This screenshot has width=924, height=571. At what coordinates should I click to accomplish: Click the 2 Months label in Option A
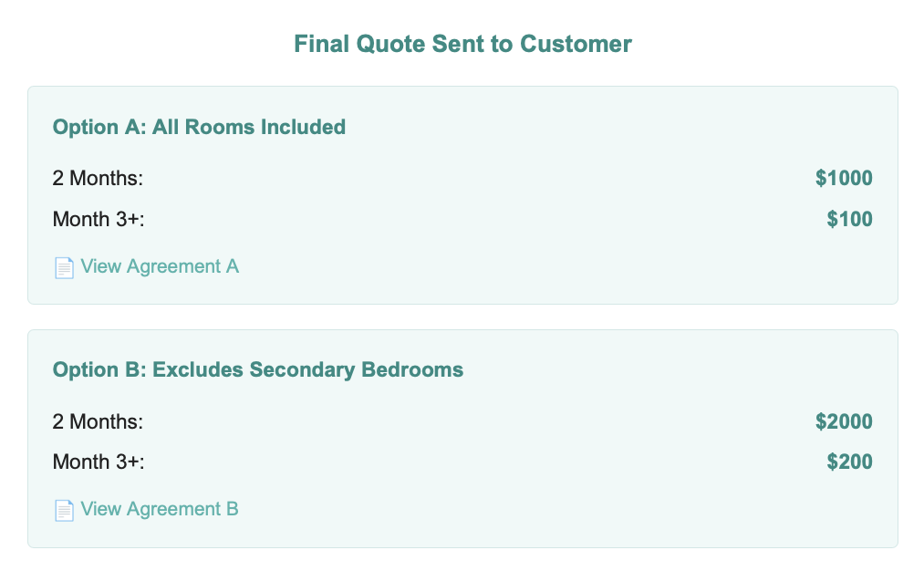click(x=97, y=178)
